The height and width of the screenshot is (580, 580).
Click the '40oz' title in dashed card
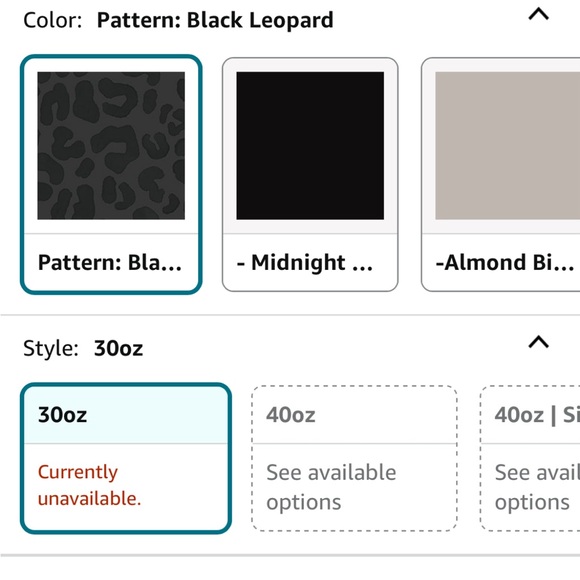pyautogui.click(x=290, y=415)
